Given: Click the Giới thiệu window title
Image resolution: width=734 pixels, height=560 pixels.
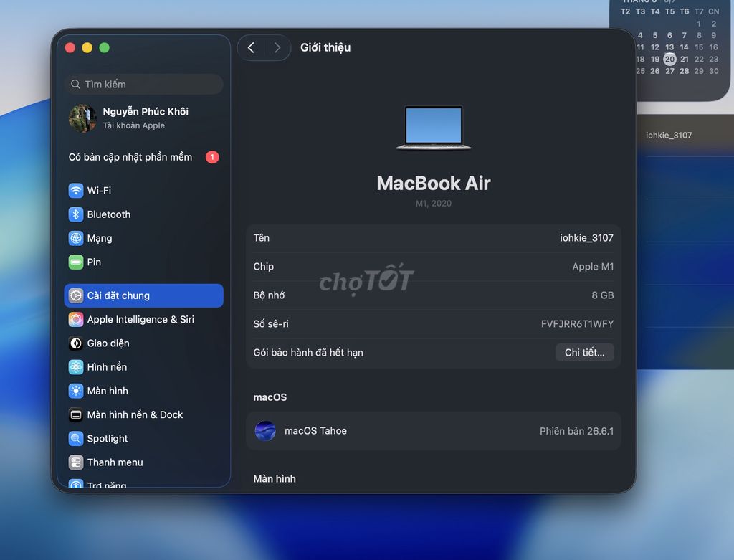Looking at the screenshot, I should 325,48.
